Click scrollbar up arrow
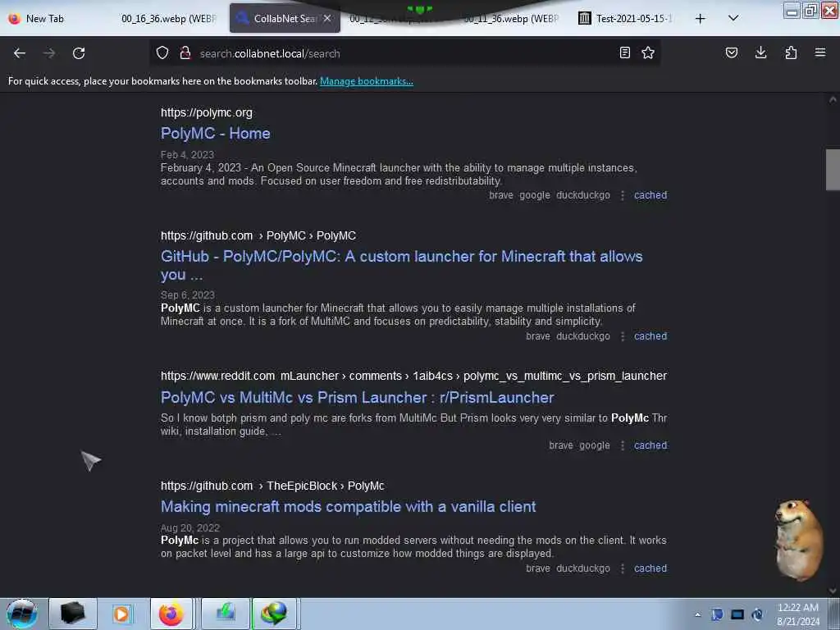 pos(833,99)
